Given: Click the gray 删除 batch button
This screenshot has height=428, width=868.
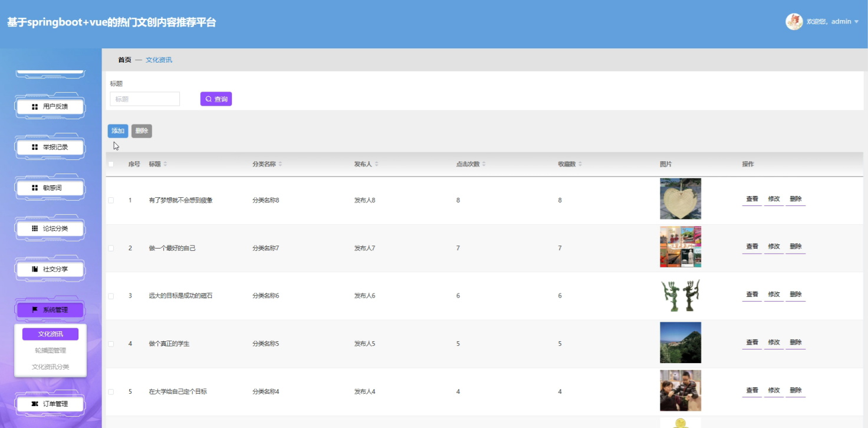Looking at the screenshot, I should click(142, 131).
